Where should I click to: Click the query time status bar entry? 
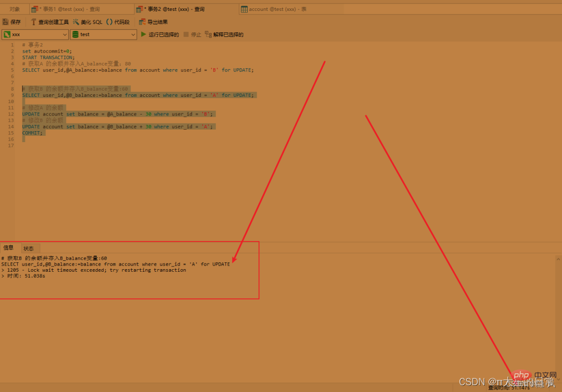tap(508, 388)
